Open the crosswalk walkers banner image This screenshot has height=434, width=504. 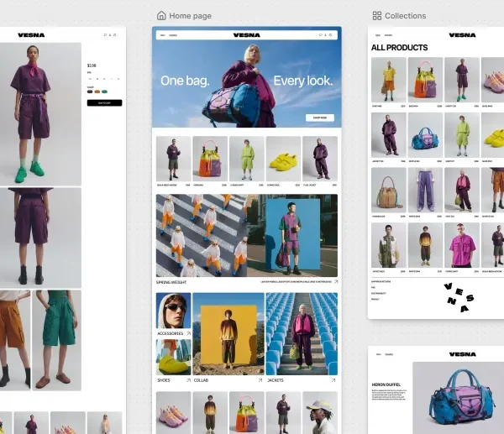(202, 236)
